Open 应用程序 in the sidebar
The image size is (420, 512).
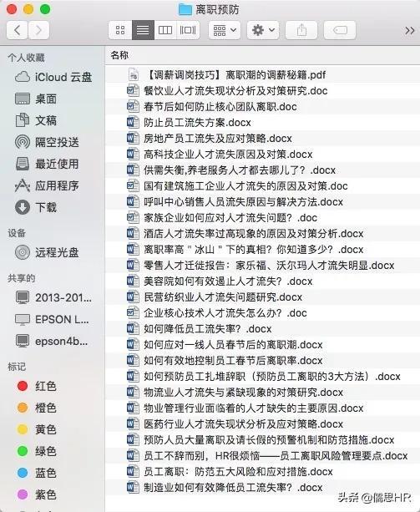[x=47, y=185]
